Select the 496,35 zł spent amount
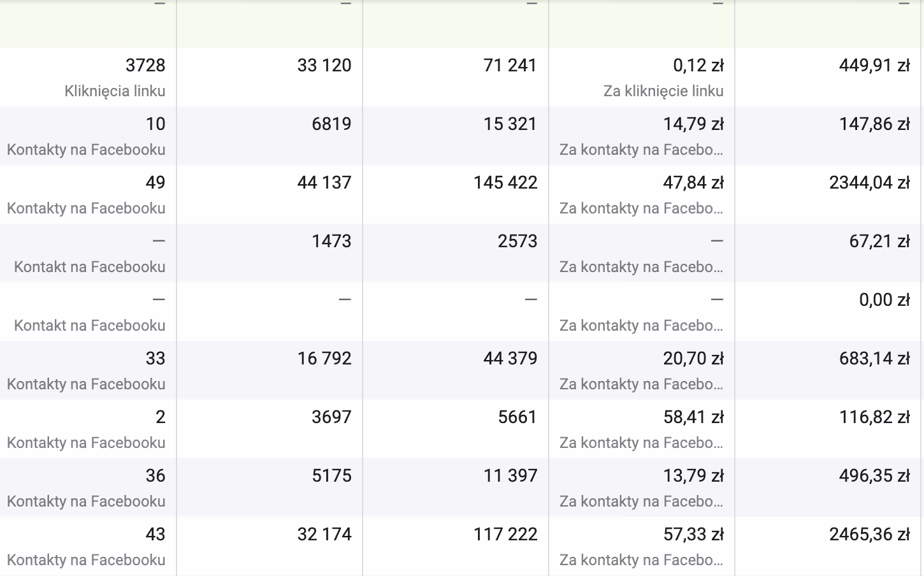 pyautogui.click(x=874, y=475)
